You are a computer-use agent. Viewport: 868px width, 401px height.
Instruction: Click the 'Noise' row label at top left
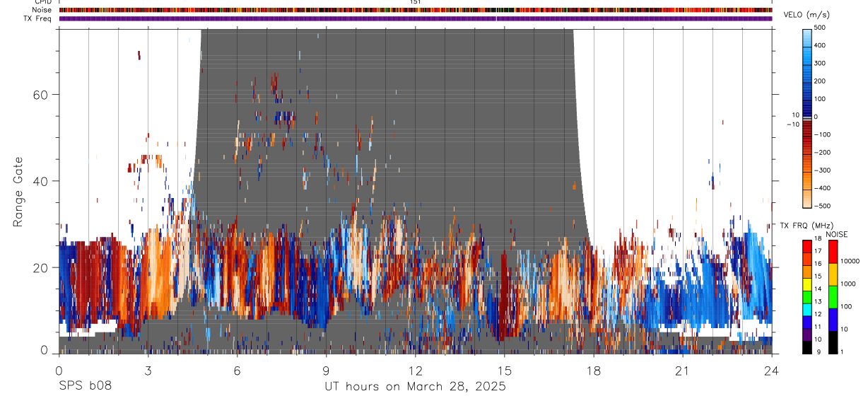click(x=42, y=11)
